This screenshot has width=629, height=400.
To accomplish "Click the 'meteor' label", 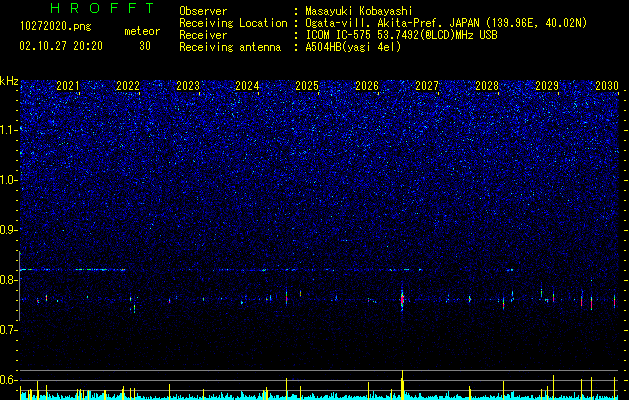I will [x=142, y=31].
